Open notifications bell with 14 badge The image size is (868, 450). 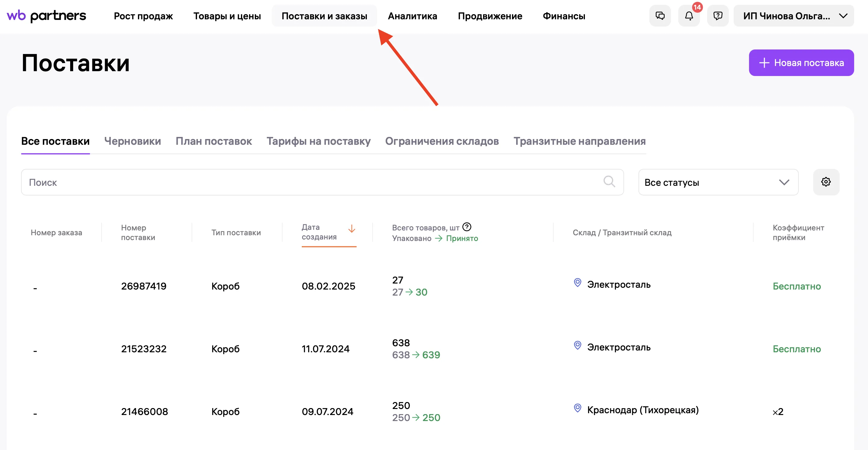(x=689, y=16)
